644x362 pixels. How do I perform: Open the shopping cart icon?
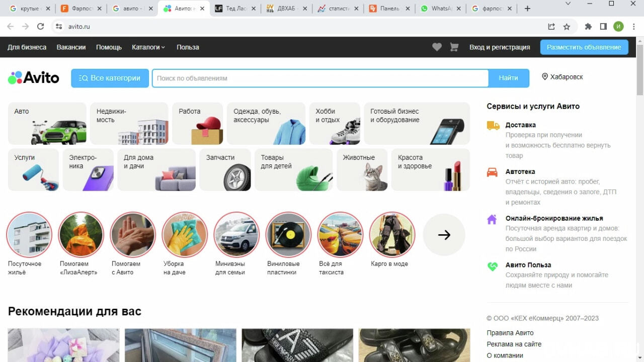(454, 47)
